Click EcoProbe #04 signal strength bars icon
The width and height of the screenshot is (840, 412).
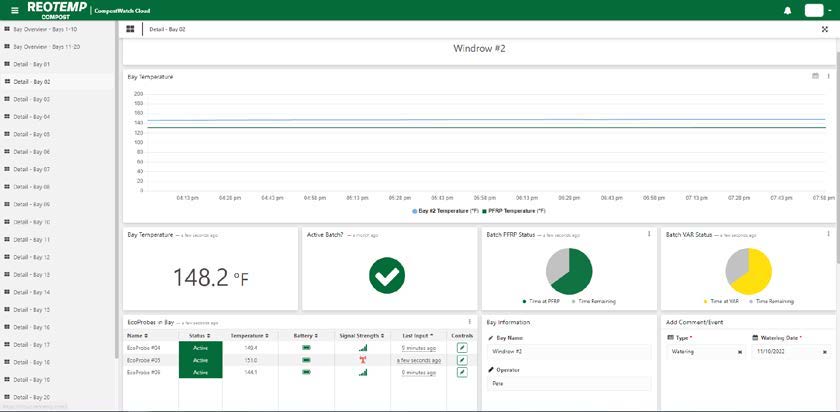[363, 348]
